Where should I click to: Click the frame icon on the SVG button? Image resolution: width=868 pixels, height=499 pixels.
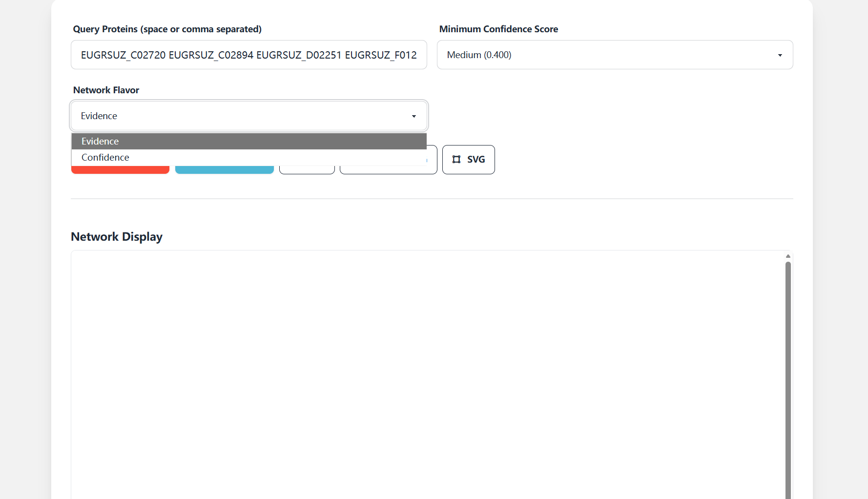click(456, 159)
